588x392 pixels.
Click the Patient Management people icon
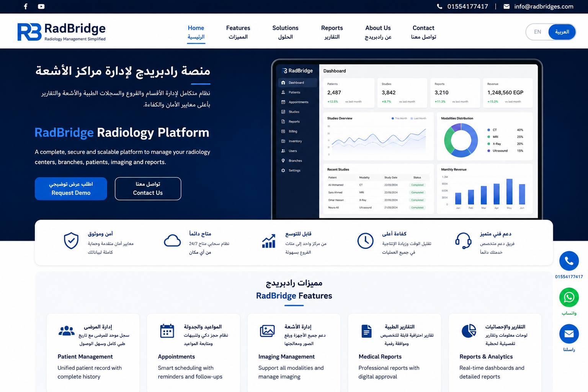tap(67, 331)
